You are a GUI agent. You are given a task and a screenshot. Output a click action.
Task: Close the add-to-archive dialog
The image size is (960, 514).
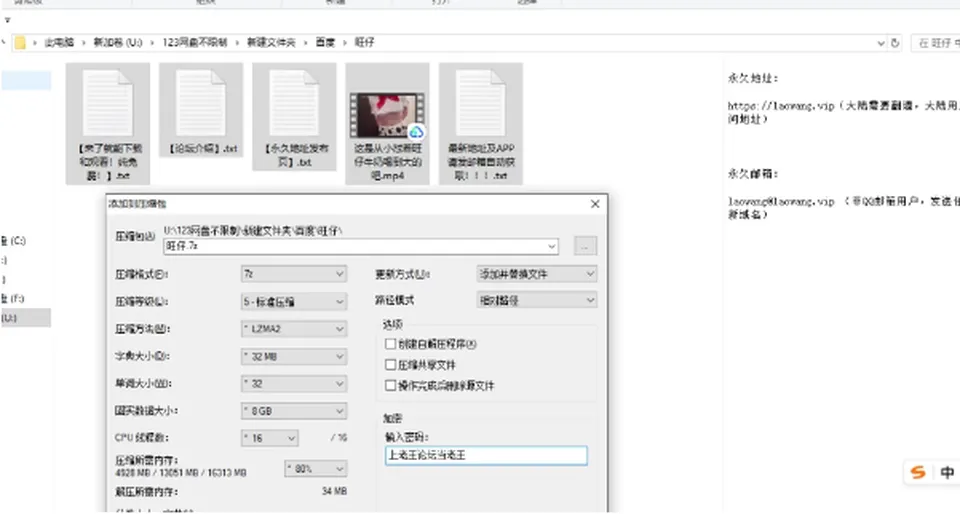(x=594, y=204)
